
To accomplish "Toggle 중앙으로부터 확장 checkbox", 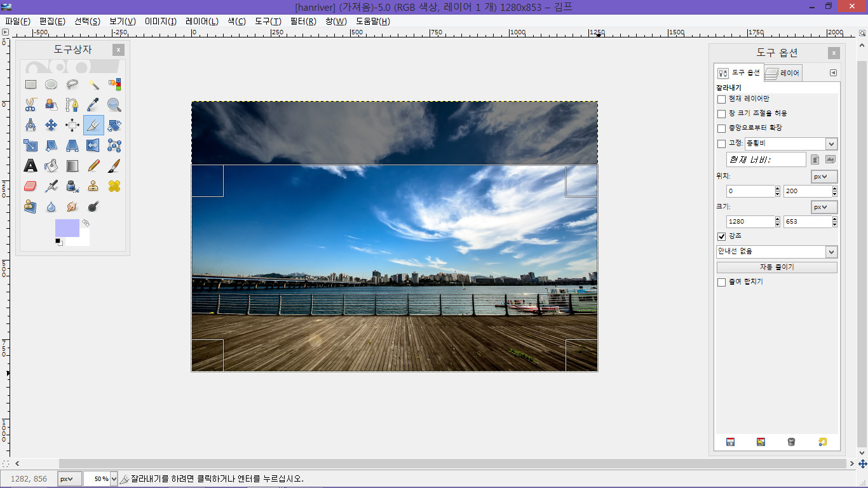I will coord(721,128).
